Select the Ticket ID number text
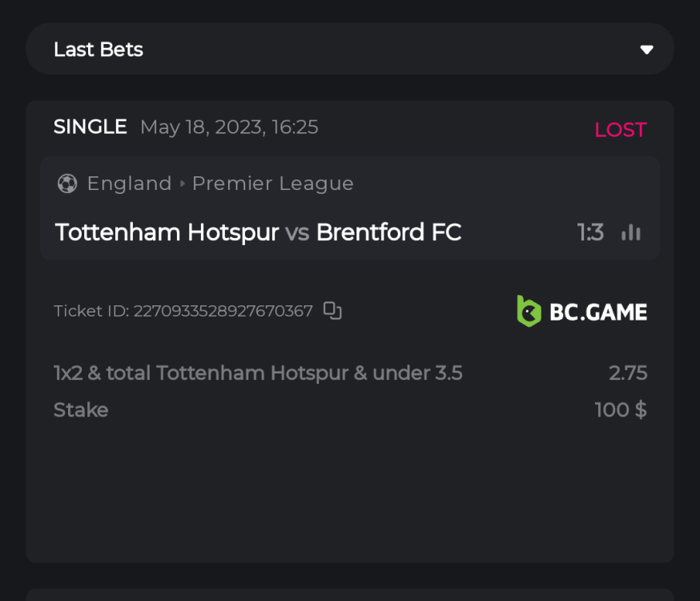The image size is (700, 601). click(x=223, y=311)
